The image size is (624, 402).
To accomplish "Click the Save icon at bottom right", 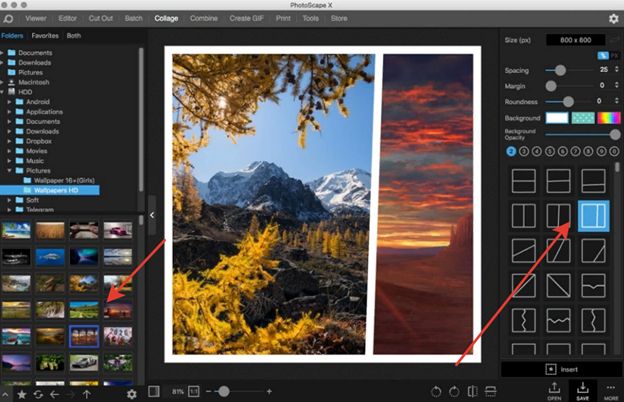I will 582,388.
